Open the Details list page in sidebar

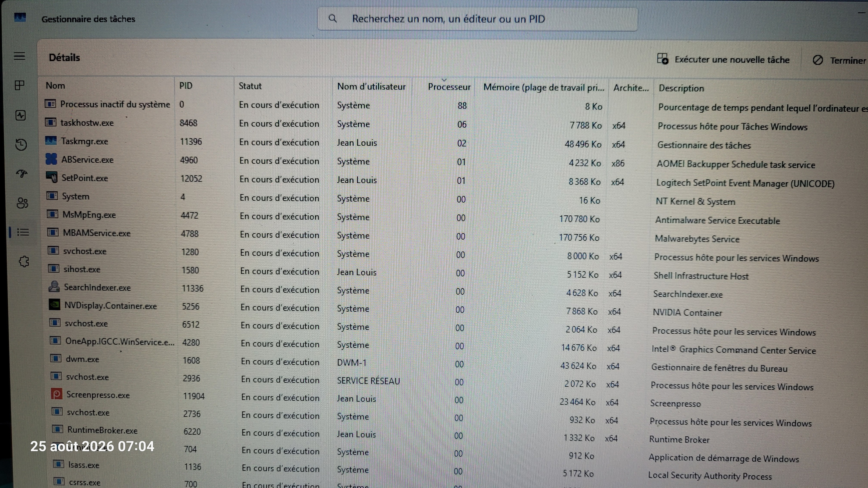[23, 232]
